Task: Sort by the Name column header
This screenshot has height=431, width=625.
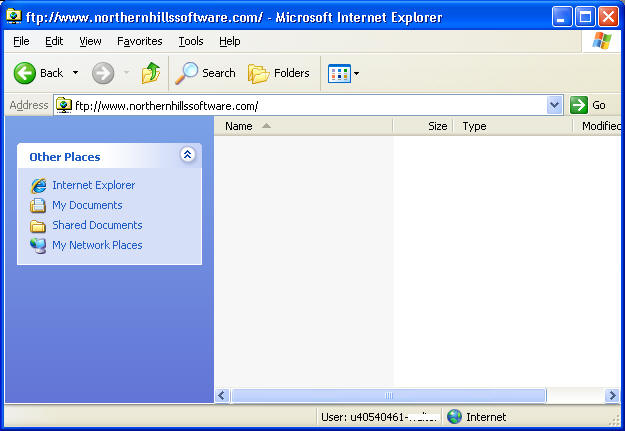Action: [239, 126]
